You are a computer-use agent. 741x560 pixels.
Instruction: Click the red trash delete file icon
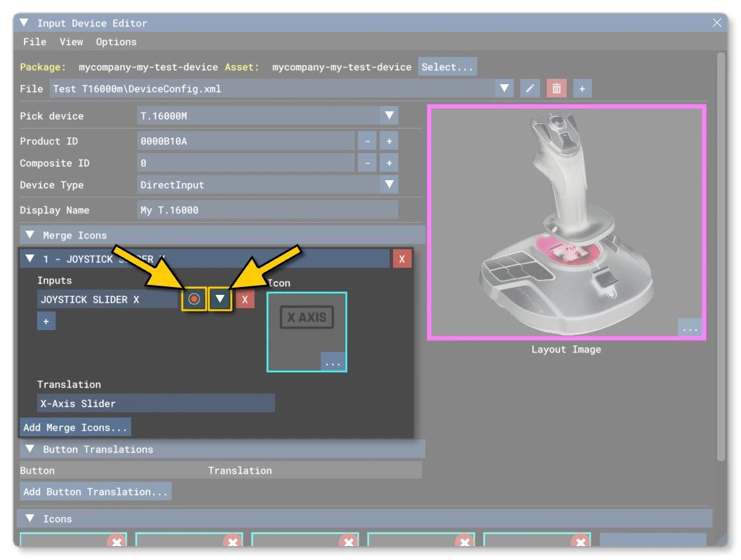[556, 88]
